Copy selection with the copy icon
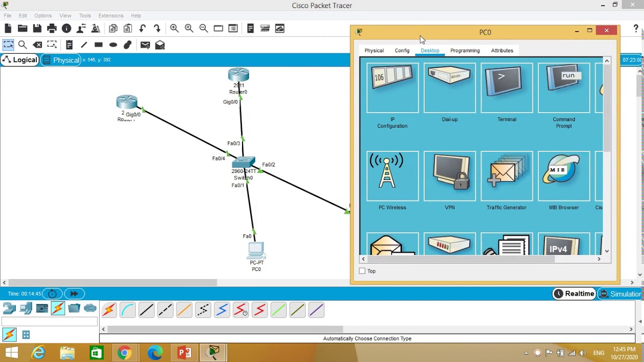Viewport: 644px width, 362px height. [113, 29]
